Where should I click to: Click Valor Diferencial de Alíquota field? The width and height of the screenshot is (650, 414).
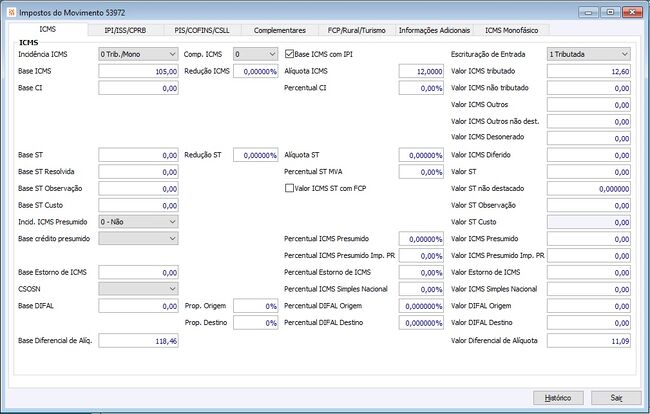589,341
